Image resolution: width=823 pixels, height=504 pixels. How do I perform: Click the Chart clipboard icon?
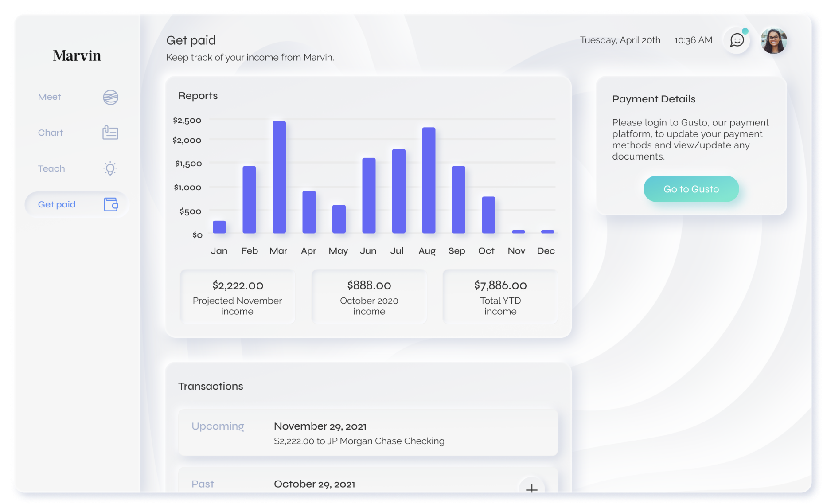pos(110,133)
